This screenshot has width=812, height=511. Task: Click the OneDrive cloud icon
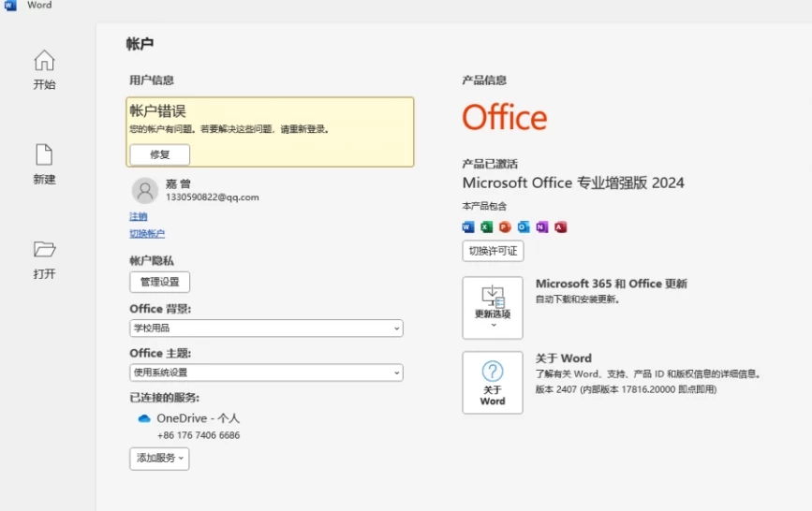coord(144,418)
